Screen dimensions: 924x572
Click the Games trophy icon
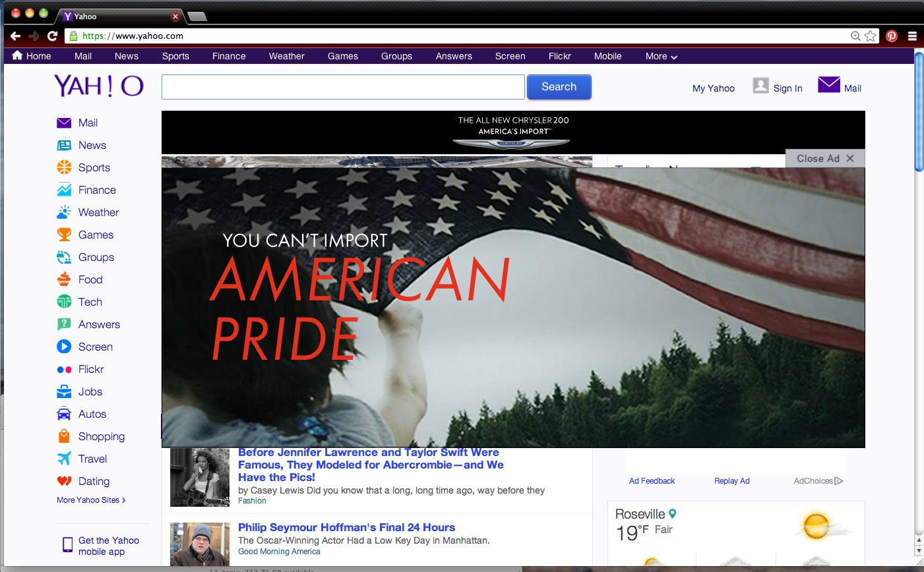pyautogui.click(x=64, y=235)
